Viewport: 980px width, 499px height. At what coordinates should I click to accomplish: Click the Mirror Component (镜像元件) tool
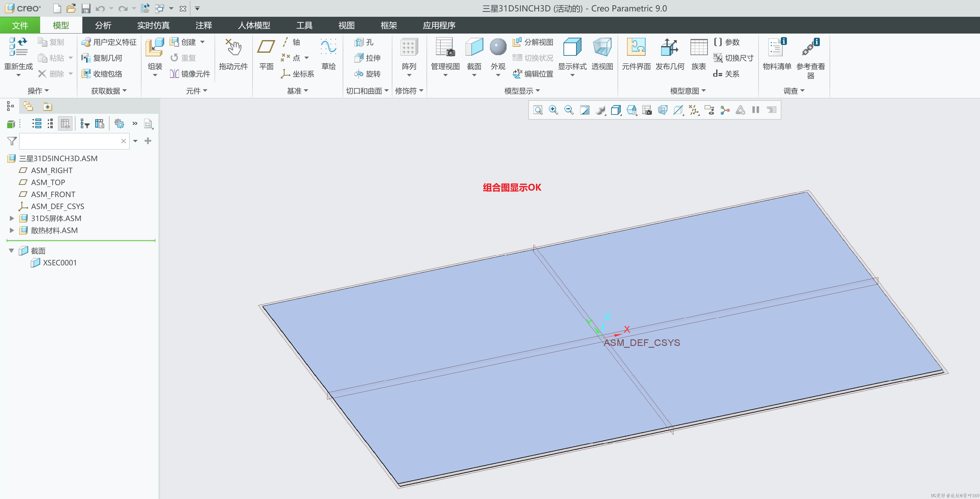(x=190, y=74)
